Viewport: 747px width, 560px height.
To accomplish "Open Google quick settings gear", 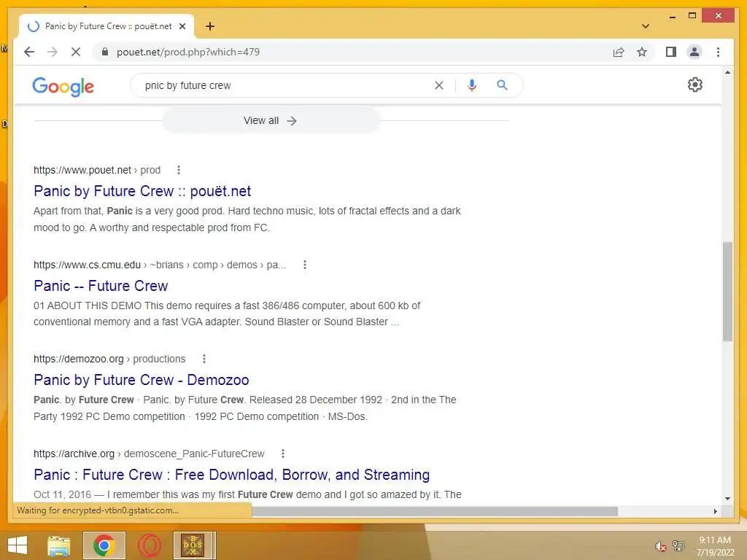I will 694,85.
